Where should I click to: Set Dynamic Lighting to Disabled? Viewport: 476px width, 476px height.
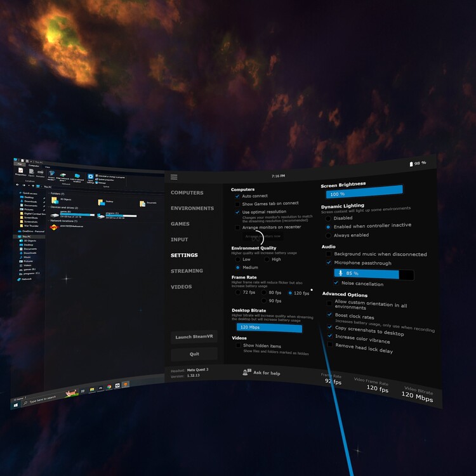click(x=328, y=218)
